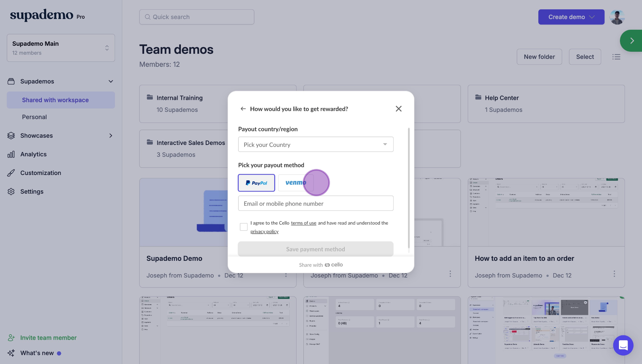
Task: Click Interactive Sales Demos folder icon
Action: point(150,142)
